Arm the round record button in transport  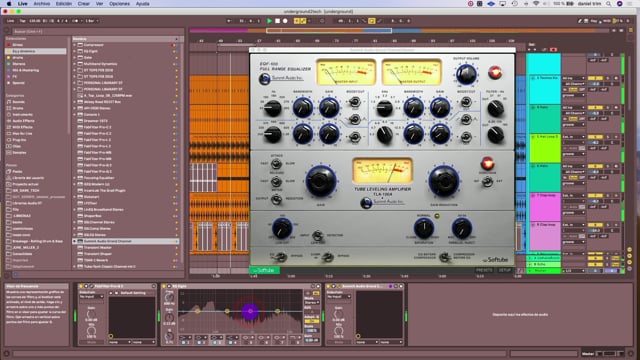click(x=285, y=21)
